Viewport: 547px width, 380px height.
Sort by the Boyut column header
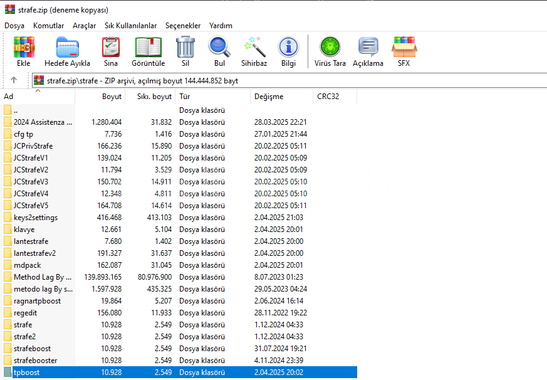[x=100, y=96]
